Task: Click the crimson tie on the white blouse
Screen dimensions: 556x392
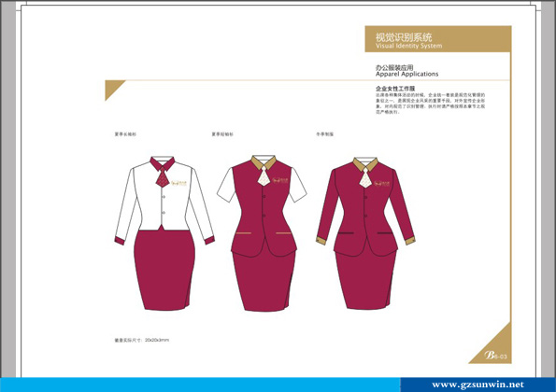Action: pos(162,177)
